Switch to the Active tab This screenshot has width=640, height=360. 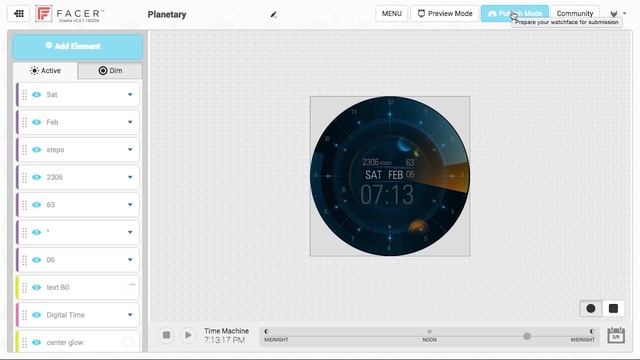(45, 71)
